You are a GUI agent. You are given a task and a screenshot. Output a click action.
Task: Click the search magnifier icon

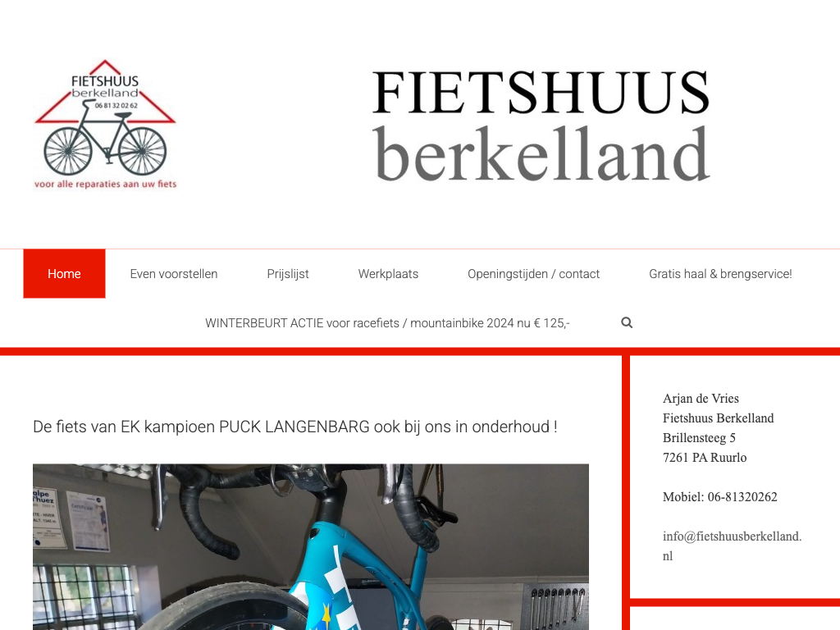tap(627, 322)
